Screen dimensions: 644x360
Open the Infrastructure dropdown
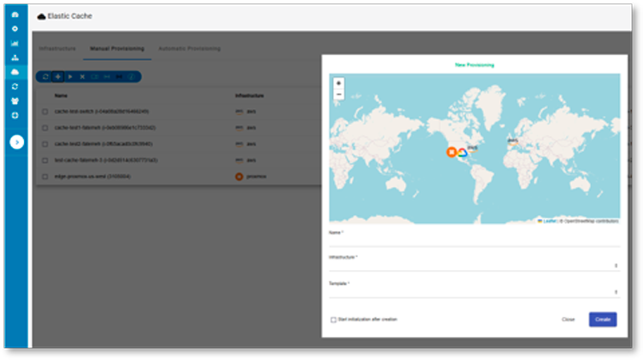coord(474,266)
